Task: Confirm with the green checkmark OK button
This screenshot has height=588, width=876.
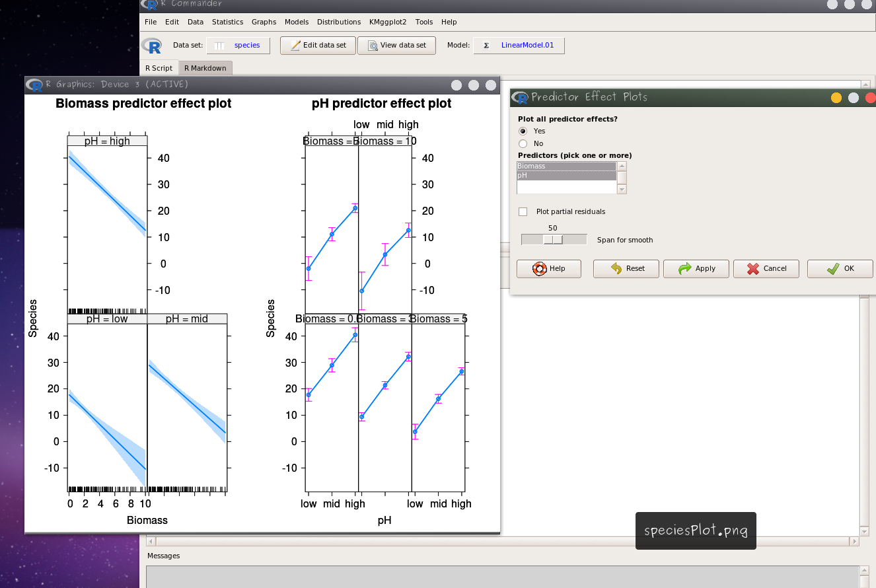Action: [840, 269]
